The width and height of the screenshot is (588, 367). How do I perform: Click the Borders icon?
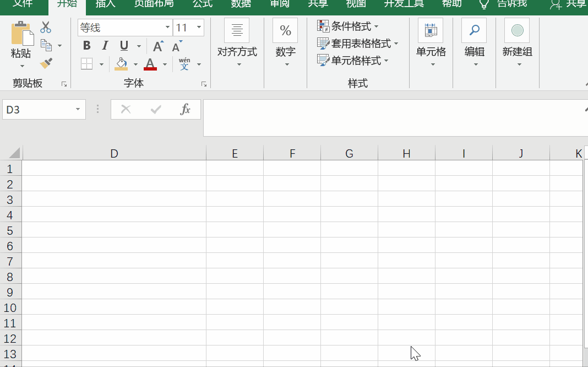click(x=87, y=64)
